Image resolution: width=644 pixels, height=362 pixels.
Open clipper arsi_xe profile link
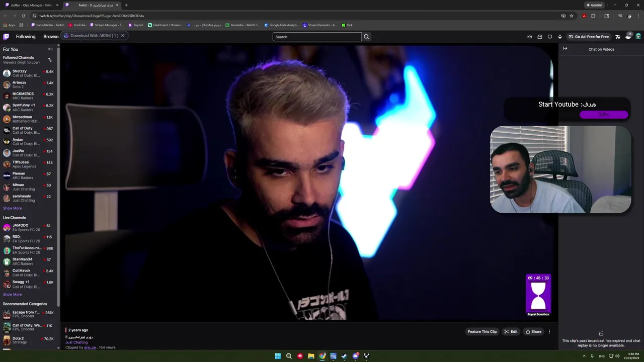pyautogui.click(x=90, y=347)
